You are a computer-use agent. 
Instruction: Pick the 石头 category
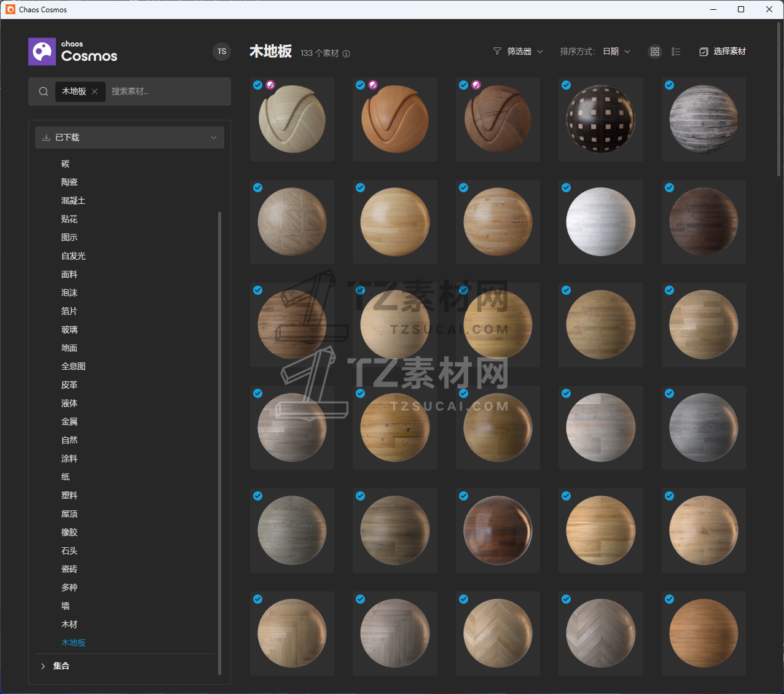pyautogui.click(x=69, y=551)
